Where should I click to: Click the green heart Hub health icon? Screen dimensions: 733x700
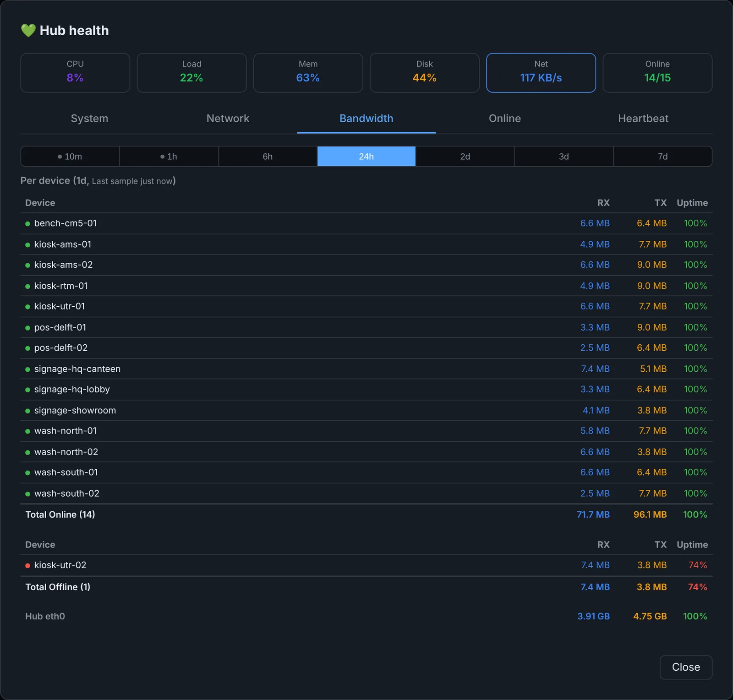[x=28, y=31]
